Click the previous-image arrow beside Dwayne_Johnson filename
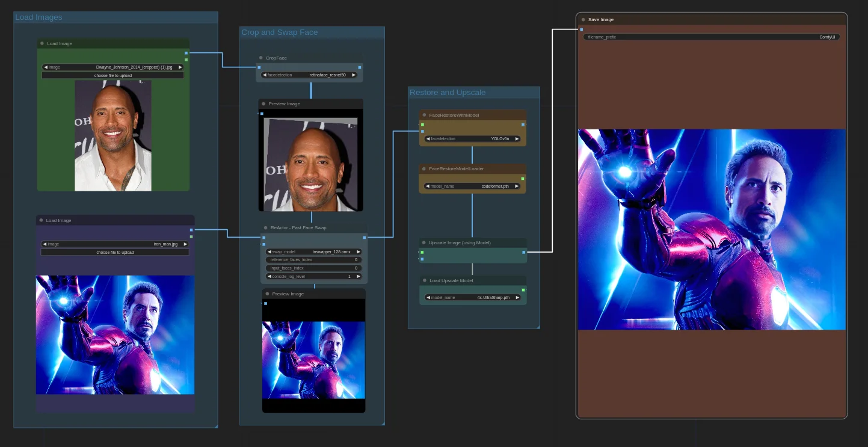The width and height of the screenshot is (868, 447). point(46,67)
